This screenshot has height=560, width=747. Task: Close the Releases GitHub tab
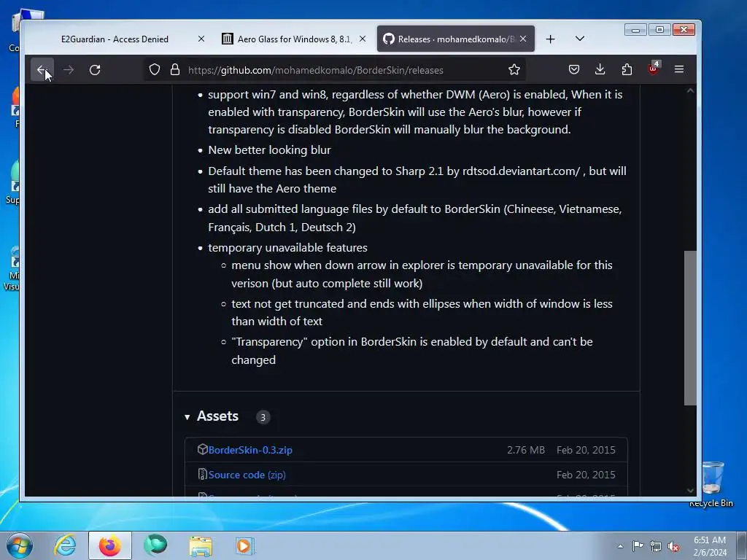click(x=523, y=39)
